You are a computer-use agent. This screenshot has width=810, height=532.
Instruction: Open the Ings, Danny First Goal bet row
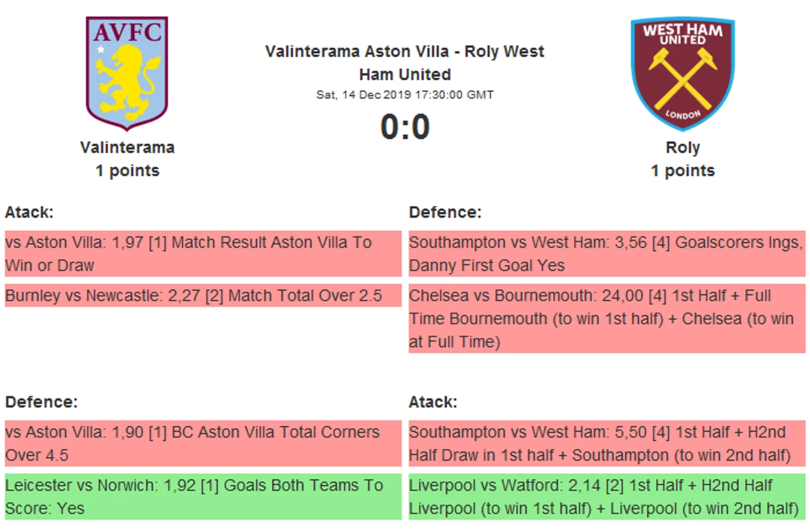(606, 254)
